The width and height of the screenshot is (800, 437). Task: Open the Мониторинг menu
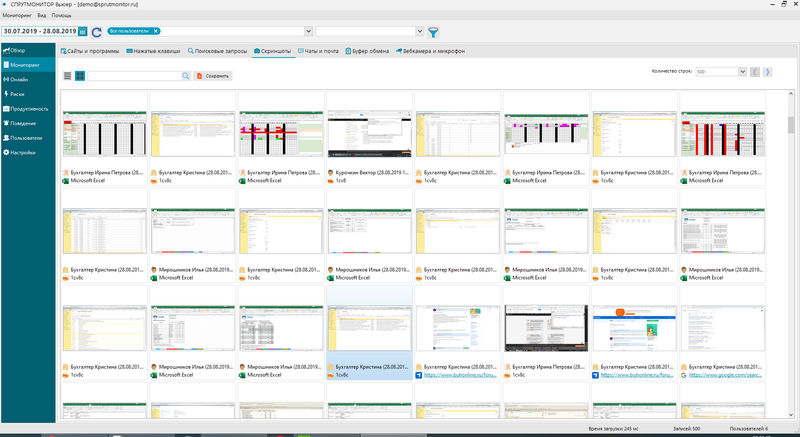[17, 15]
